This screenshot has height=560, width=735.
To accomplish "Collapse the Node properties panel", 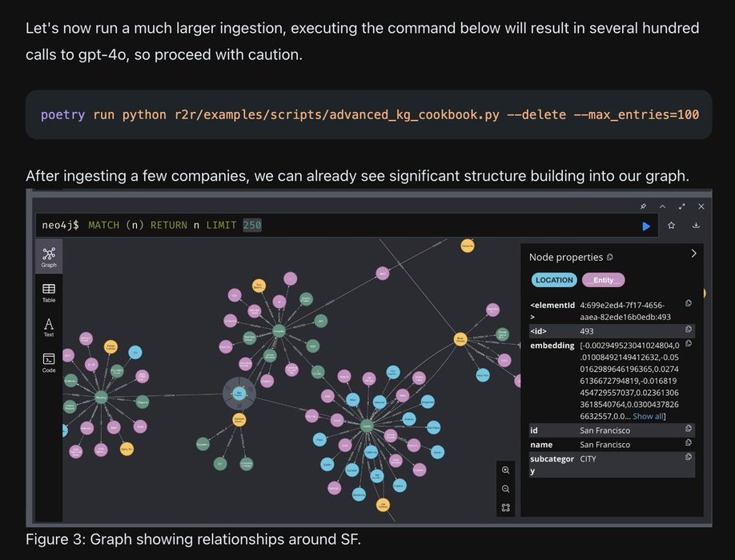I will point(693,254).
